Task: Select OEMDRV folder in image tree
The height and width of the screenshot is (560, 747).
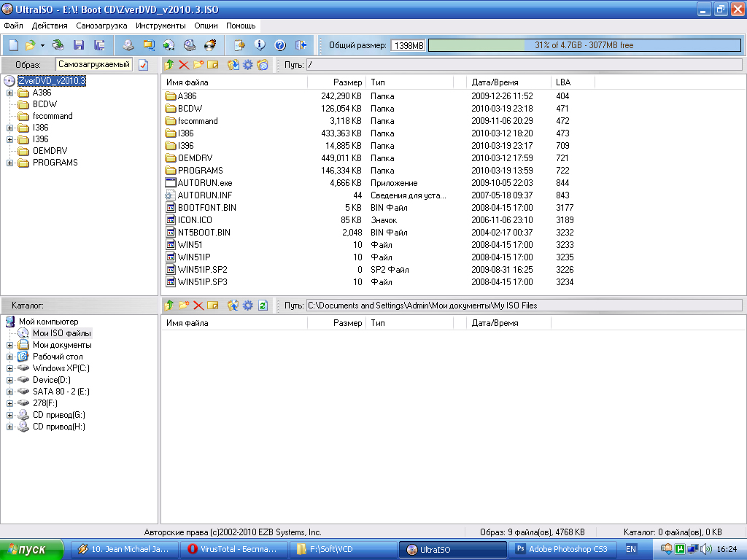Action: pyautogui.click(x=50, y=151)
